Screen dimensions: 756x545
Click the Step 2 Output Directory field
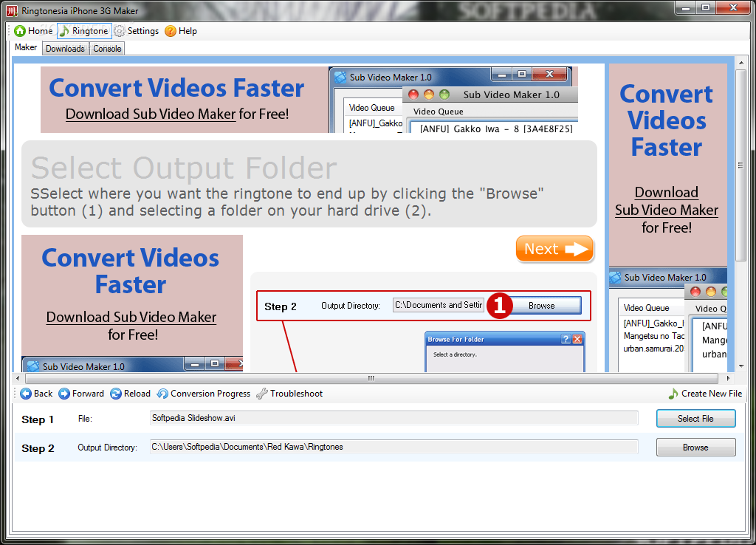coord(394,447)
